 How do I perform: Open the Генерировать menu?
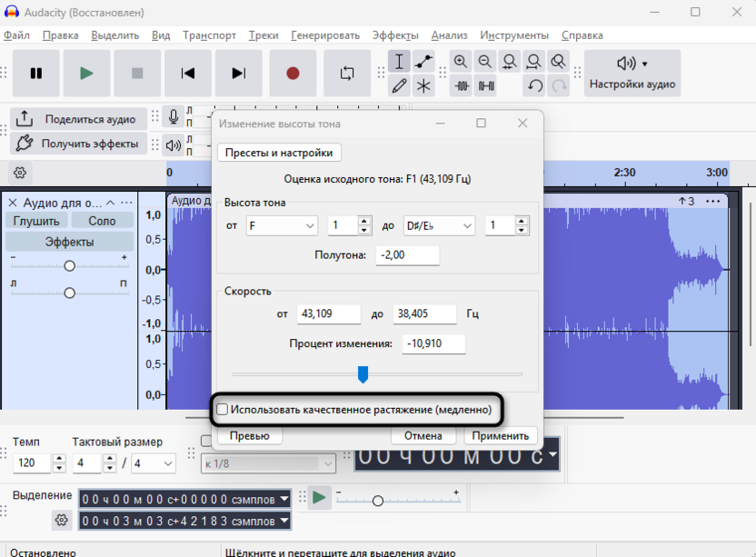325,35
